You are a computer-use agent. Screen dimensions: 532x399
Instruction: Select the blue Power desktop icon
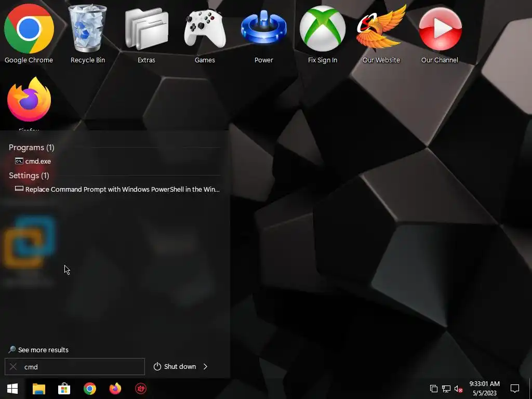point(263,34)
